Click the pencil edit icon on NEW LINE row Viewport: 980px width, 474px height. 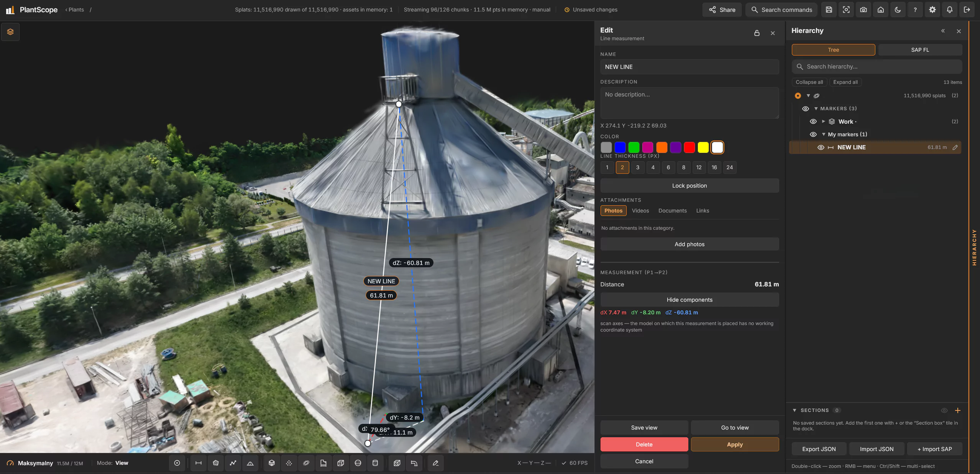pyautogui.click(x=955, y=147)
